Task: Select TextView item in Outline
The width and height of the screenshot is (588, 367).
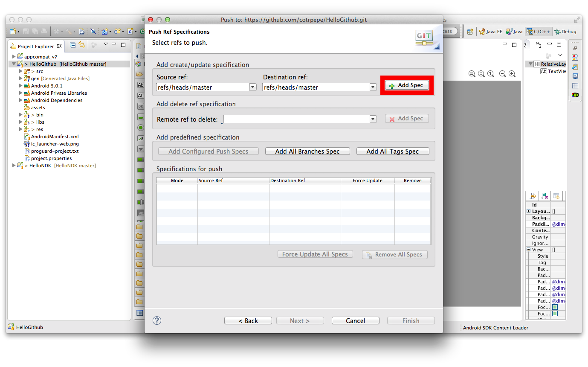Action: pyautogui.click(x=553, y=71)
